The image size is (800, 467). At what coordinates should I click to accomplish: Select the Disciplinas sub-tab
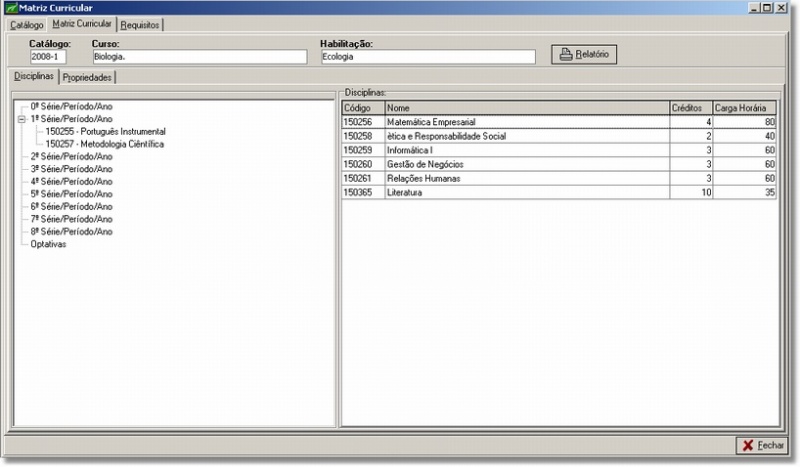[x=34, y=77]
